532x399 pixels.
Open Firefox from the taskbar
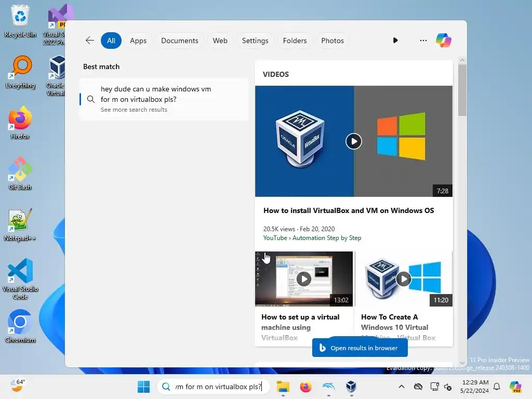click(x=305, y=387)
